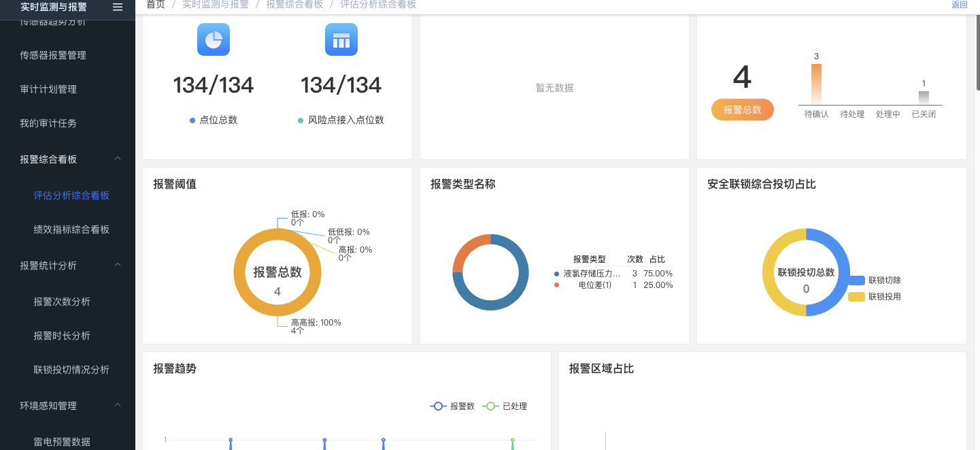Click the orange 电位差 legend dot
Screen dimensions: 980x450
(557, 285)
